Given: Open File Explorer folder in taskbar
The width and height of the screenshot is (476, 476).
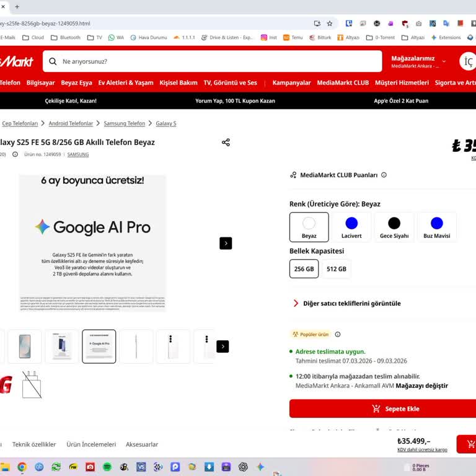Looking at the screenshot, I should pyautogui.click(x=5, y=467).
